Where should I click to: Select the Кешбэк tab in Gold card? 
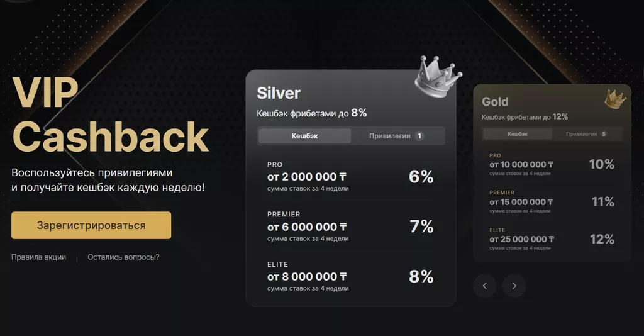click(518, 134)
